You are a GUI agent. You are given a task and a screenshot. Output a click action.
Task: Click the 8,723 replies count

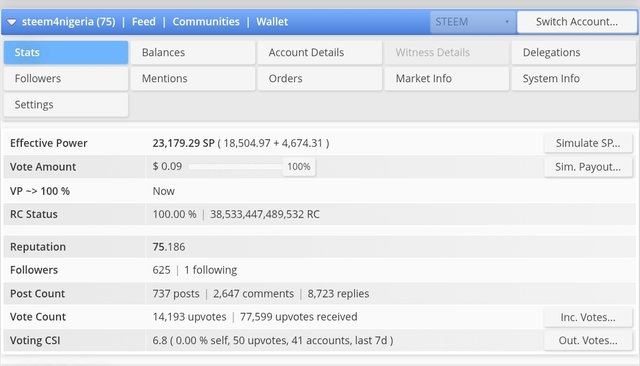(338, 294)
